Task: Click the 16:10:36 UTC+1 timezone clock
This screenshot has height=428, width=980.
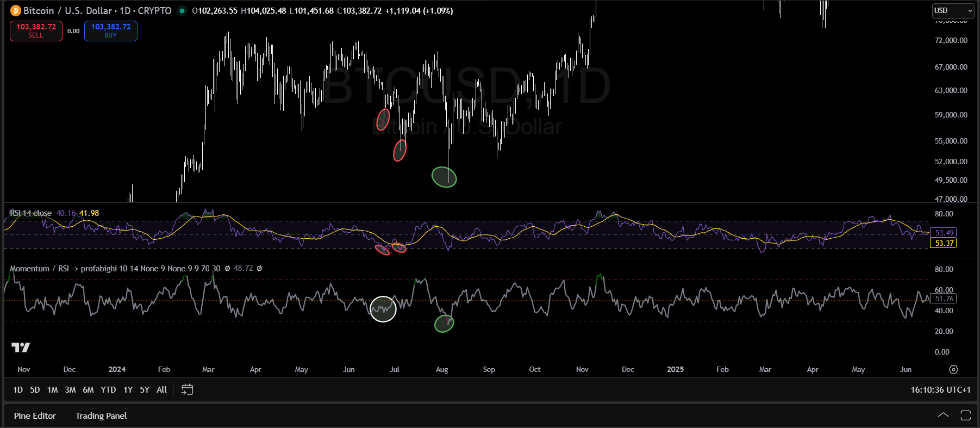Action: (x=940, y=389)
